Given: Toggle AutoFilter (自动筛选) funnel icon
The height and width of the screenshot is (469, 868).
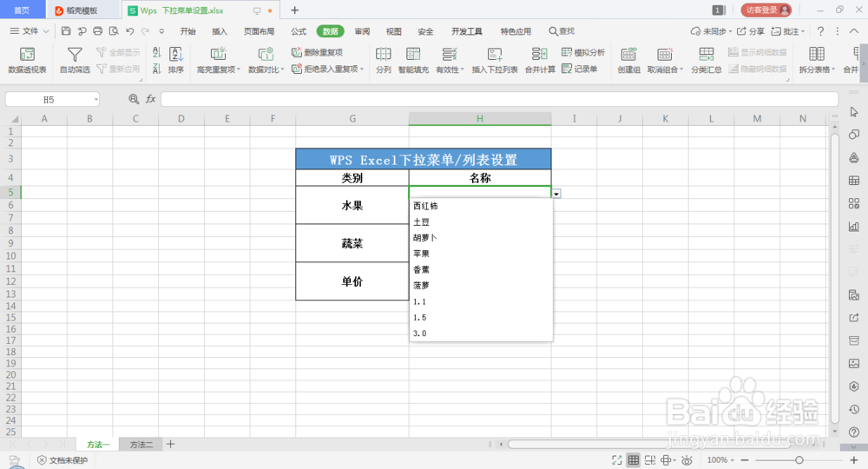Looking at the screenshot, I should point(75,54).
